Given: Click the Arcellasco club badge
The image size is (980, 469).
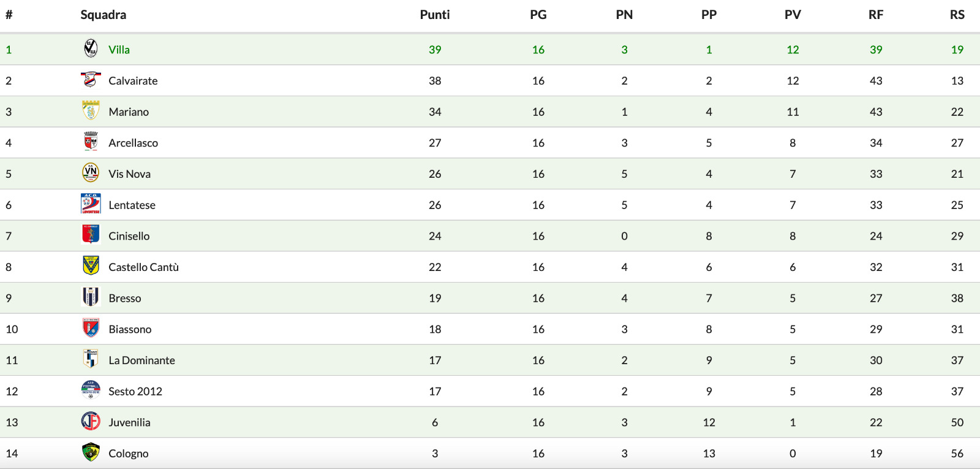Looking at the screenshot, I should pos(91,142).
